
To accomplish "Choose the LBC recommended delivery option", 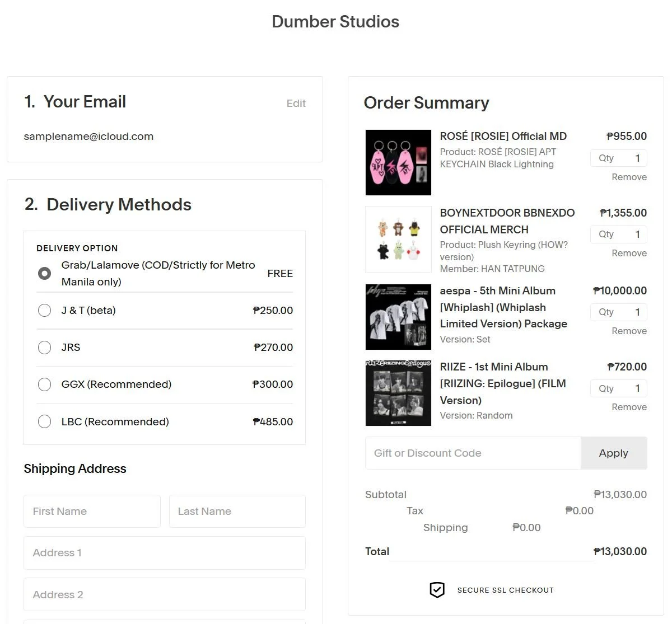I will tap(44, 421).
